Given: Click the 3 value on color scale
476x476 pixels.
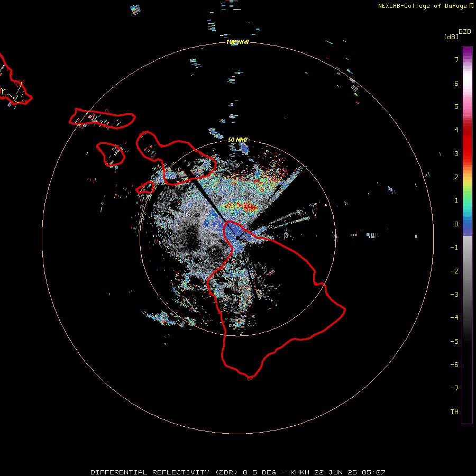Looking at the screenshot, I should coord(456,153).
